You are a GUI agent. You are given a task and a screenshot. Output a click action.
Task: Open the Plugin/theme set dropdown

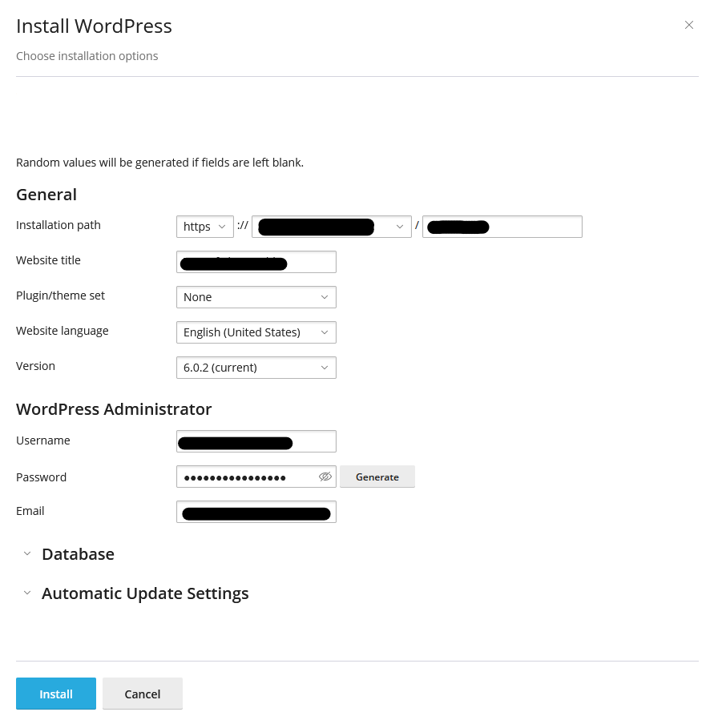coord(256,297)
